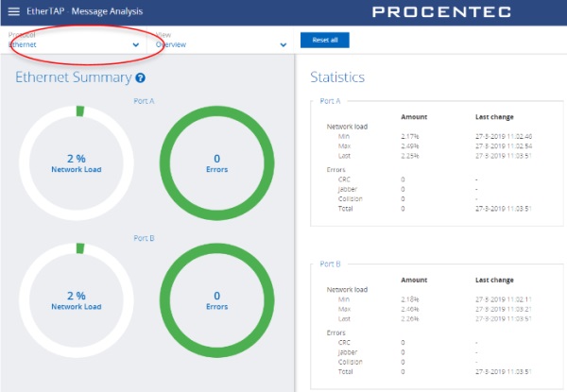Click Port B Network load label
This screenshot has width=567, height=392.
pyautogui.click(x=347, y=290)
